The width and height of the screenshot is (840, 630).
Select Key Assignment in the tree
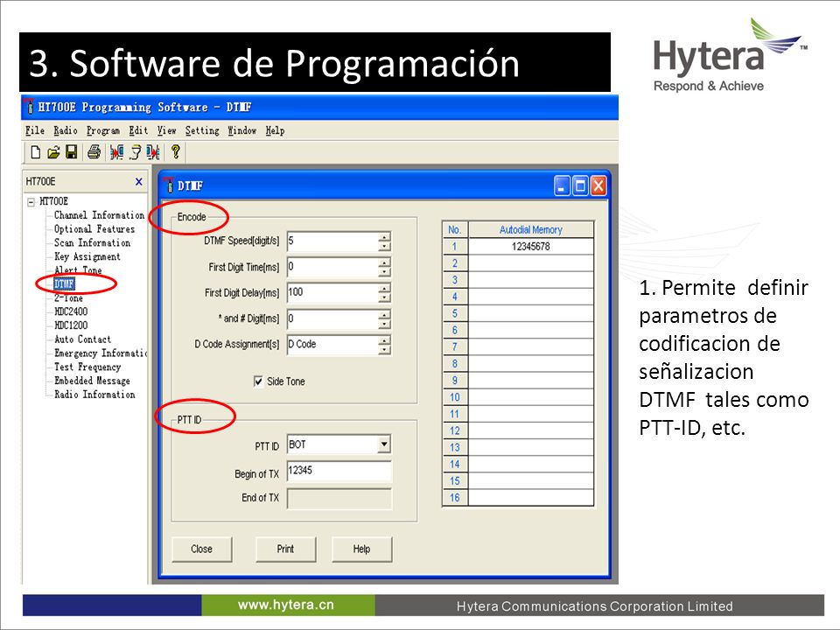click(x=87, y=256)
